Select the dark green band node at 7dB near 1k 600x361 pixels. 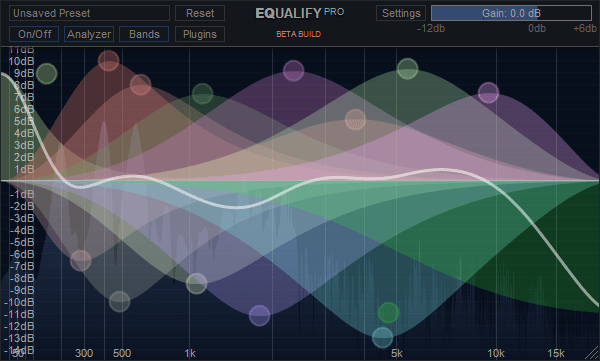pyautogui.click(x=202, y=93)
